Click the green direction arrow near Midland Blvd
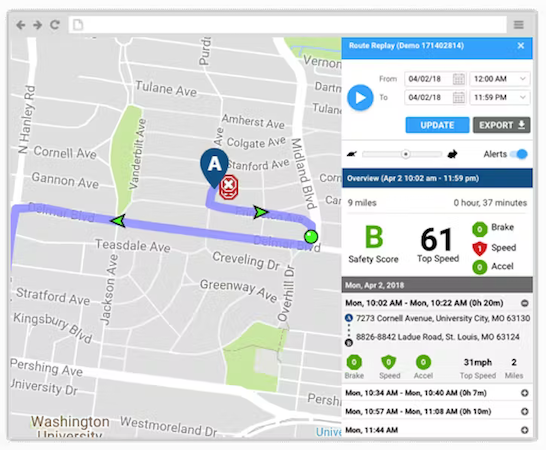 pyautogui.click(x=260, y=212)
